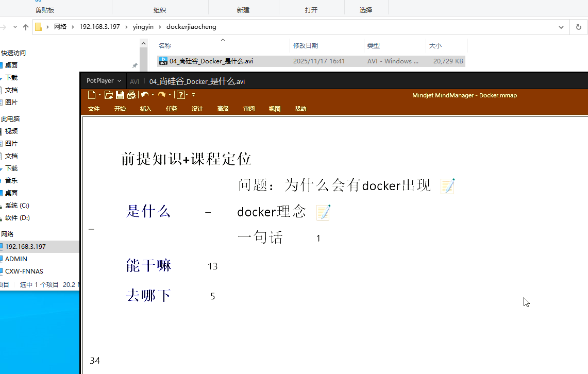Open 系统 (C:) drive in sidebar
This screenshot has width=588, height=374.
click(17, 206)
